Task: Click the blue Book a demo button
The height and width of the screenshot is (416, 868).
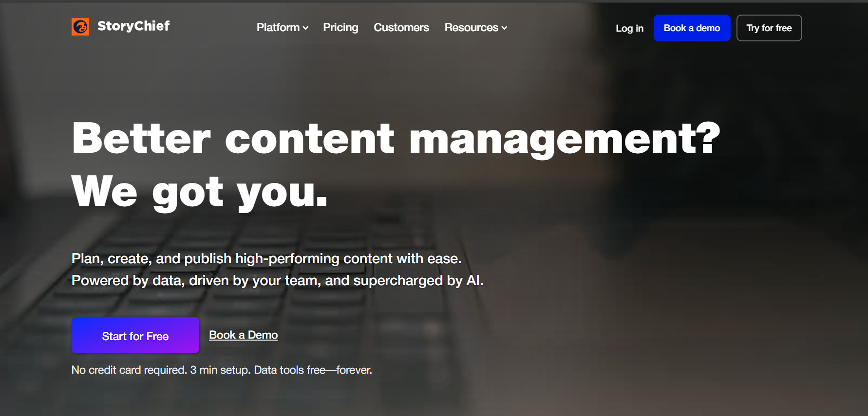Action: tap(692, 28)
